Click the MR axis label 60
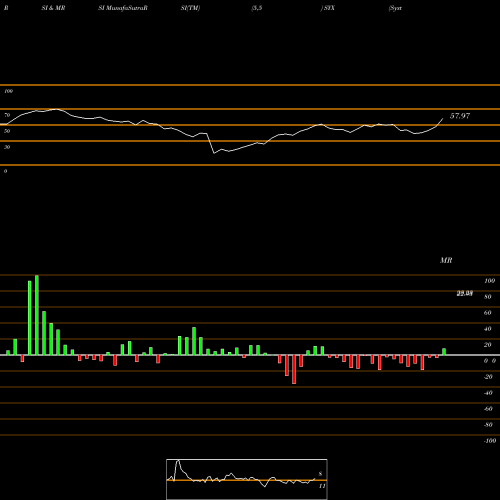 pyautogui.click(x=488, y=313)
